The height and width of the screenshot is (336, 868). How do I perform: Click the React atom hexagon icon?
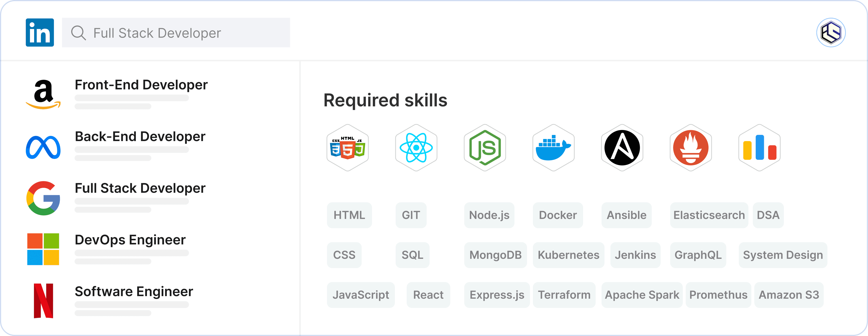(x=416, y=148)
